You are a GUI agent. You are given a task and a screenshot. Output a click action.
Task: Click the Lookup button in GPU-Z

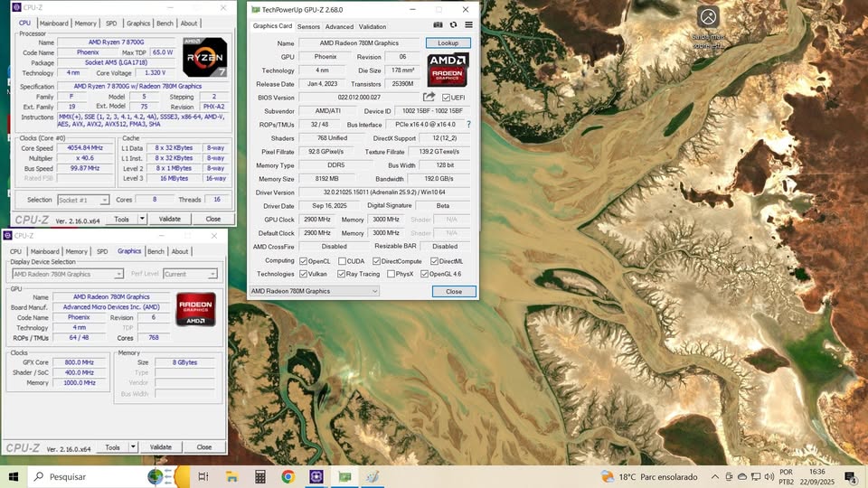pos(448,43)
